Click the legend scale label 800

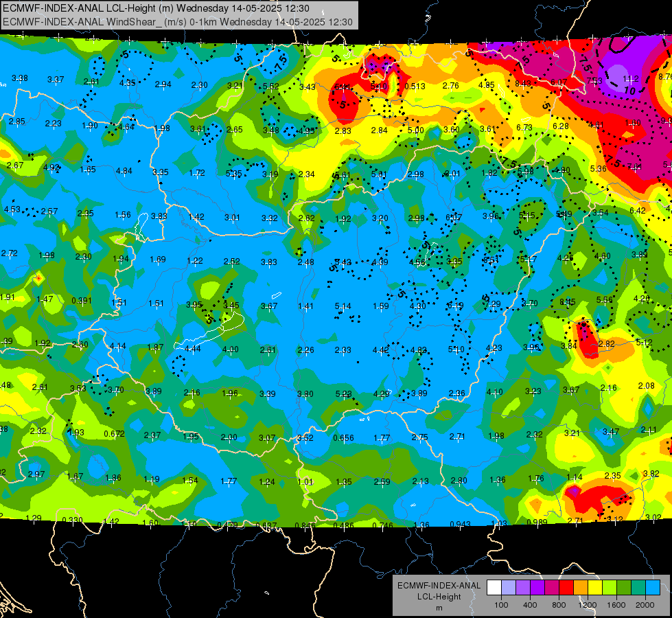coord(559,605)
